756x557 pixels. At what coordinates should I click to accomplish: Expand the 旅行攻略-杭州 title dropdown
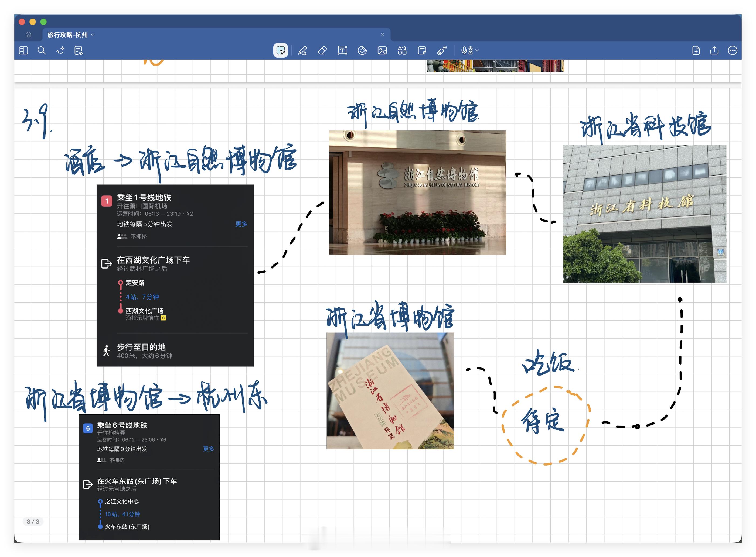click(93, 35)
